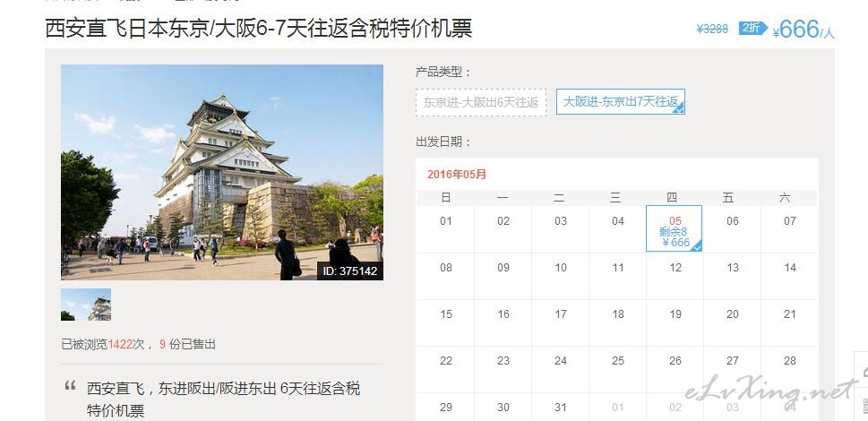
Task: Click the opening quotation mark icon
Action: (70, 385)
